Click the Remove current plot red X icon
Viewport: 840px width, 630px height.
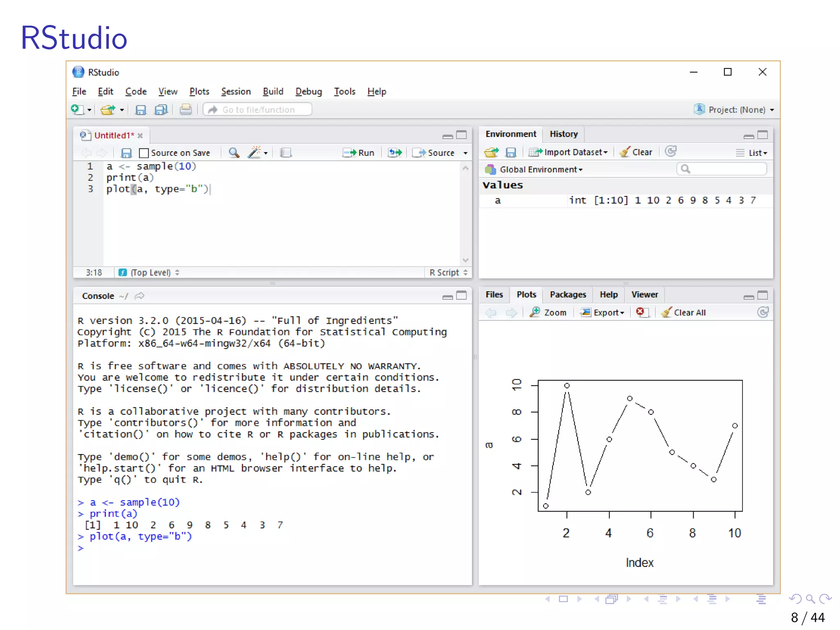click(642, 312)
